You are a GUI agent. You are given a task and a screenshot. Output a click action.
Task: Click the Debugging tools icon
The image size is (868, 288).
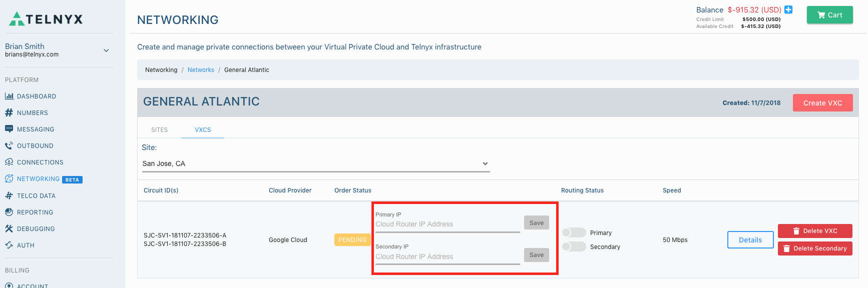coord(9,228)
